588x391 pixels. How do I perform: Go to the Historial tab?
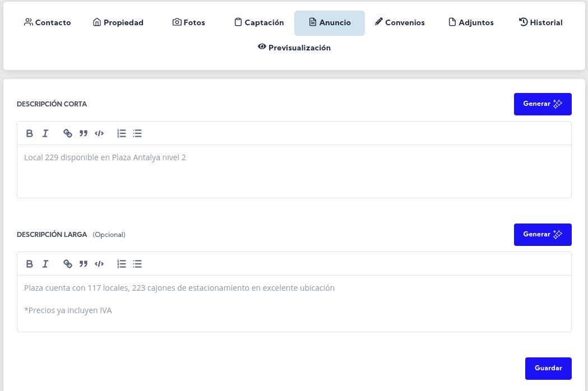pos(540,23)
